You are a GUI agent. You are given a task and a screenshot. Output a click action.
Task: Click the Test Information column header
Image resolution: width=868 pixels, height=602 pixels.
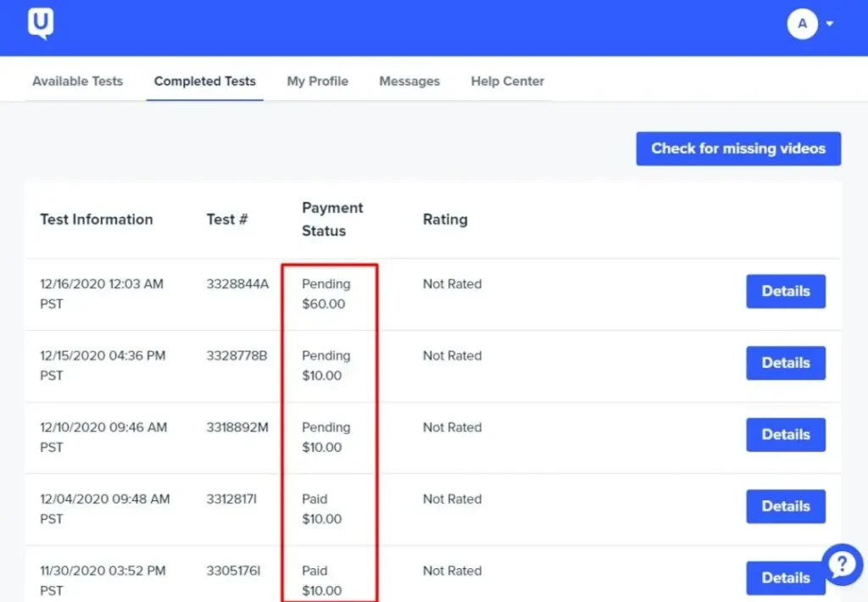point(97,220)
